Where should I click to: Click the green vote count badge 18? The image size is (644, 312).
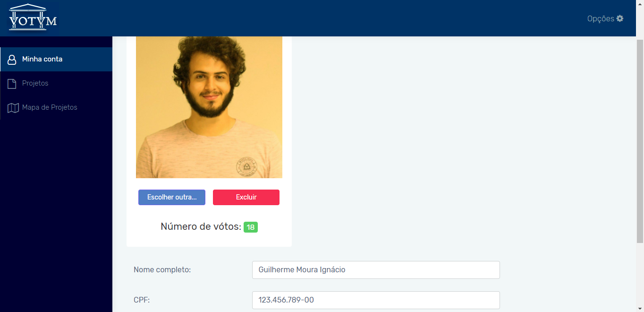click(251, 227)
